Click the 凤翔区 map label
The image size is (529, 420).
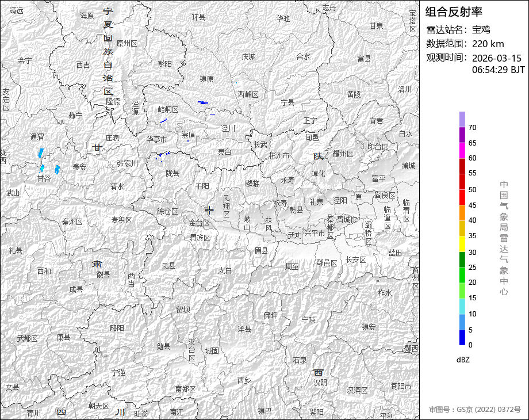(227, 207)
